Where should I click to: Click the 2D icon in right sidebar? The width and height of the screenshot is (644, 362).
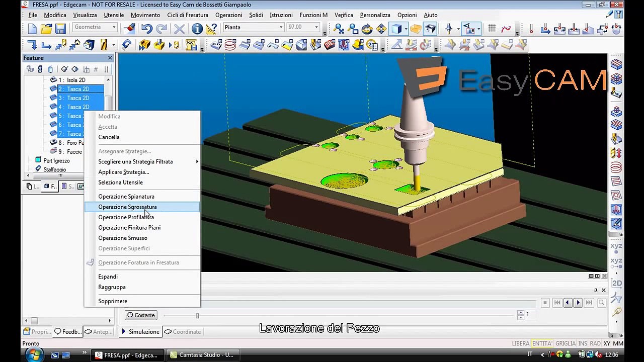616,284
